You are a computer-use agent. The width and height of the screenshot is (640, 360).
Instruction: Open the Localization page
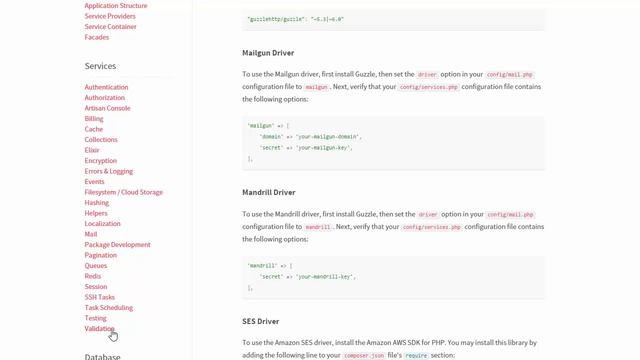coord(102,224)
